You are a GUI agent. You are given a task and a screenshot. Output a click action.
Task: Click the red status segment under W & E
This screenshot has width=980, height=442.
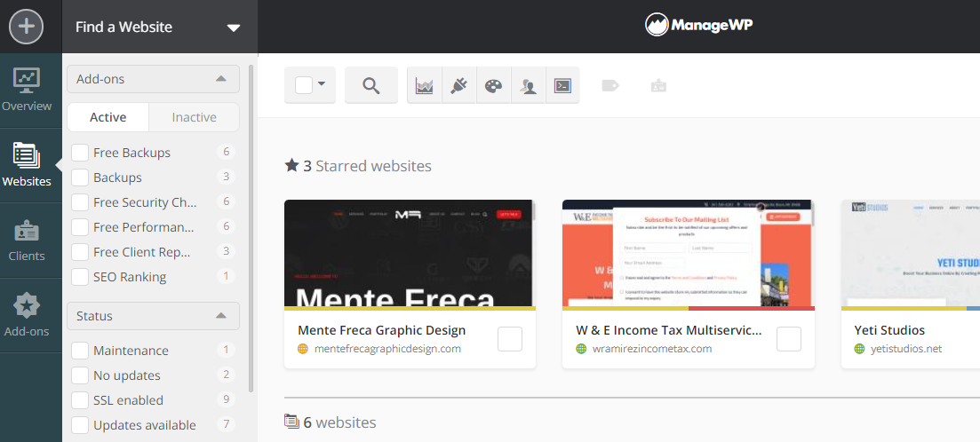752,308
